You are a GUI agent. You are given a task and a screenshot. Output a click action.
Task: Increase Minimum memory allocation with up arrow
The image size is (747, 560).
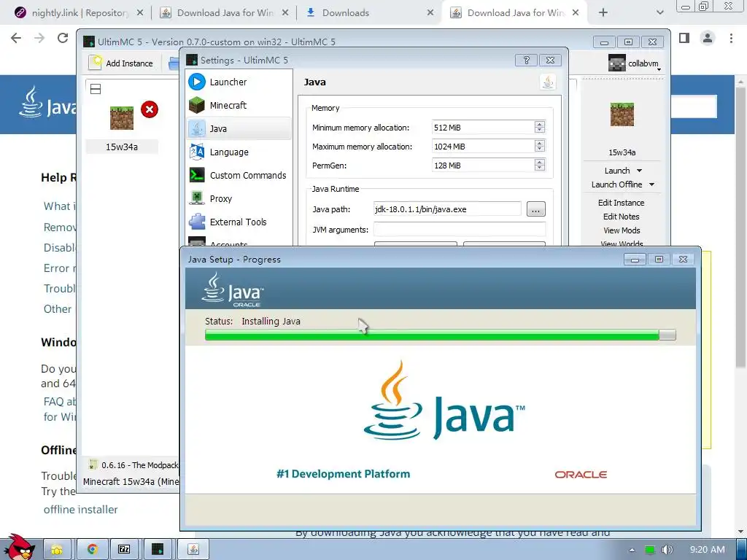click(539, 124)
